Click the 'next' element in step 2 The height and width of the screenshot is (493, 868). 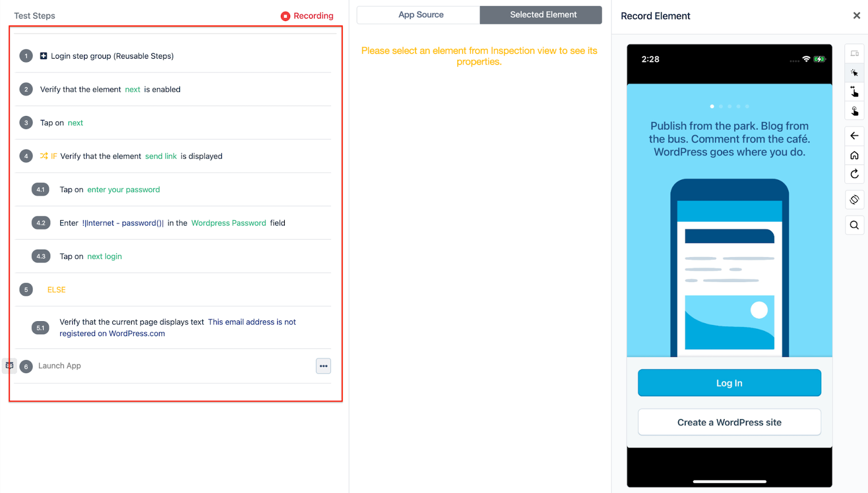pos(133,89)
